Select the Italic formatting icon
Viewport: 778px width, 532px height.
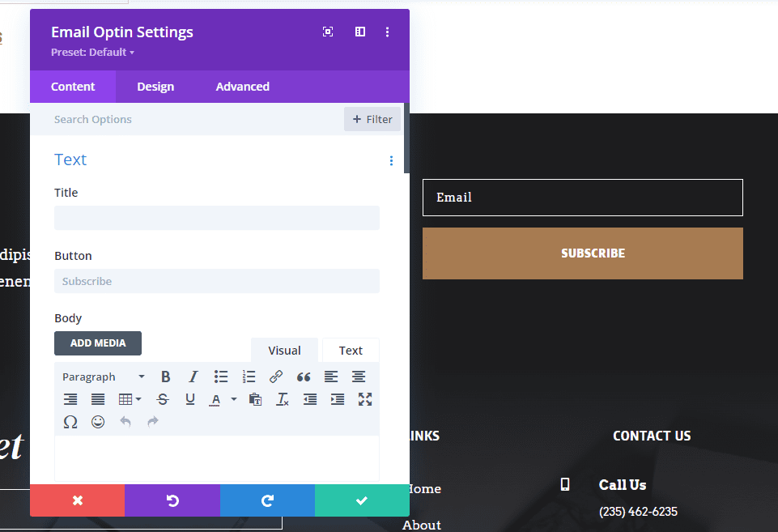(x=193, y=376)
